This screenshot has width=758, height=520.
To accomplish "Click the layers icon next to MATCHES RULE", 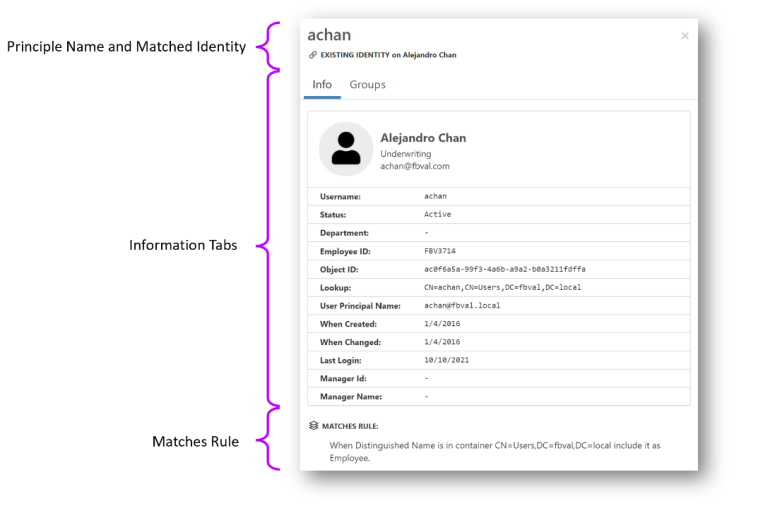I will 313,426.
